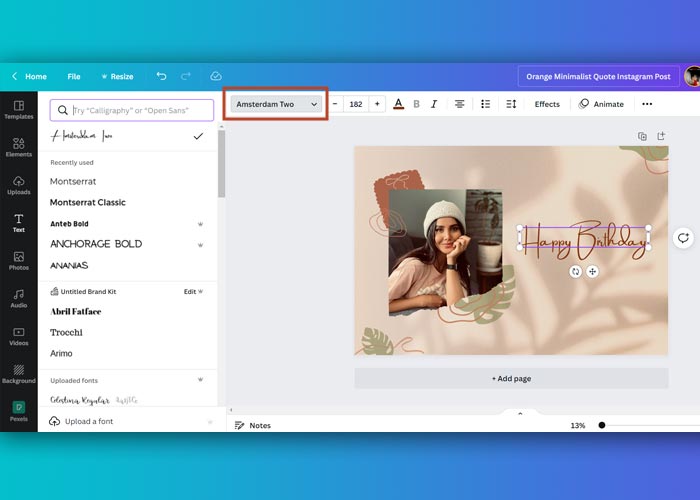Click the Orange Minimalist Quote design title
700x500 pixels.
tap(598, 76)
